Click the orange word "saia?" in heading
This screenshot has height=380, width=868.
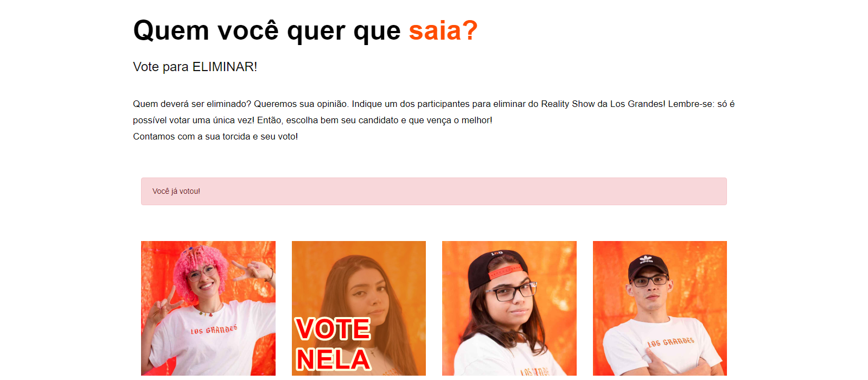pos(443,30)
